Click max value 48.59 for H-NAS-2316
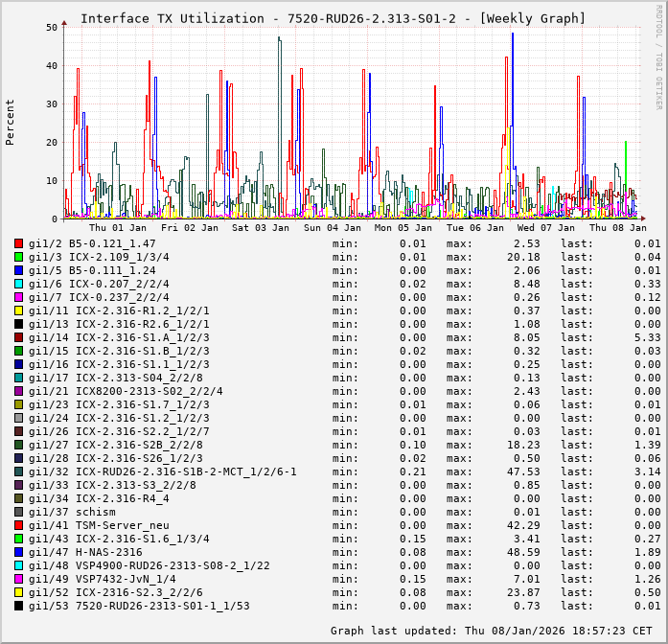This screenshot has width=668, height=644. (x=523, y=552)
